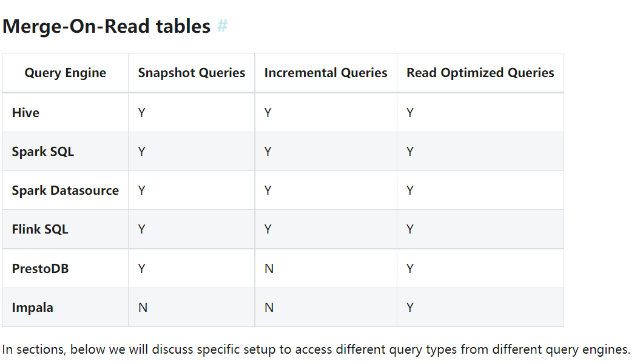Click the PrestoDB row label
The image size is (640, 364).
[x=41, y=269]
